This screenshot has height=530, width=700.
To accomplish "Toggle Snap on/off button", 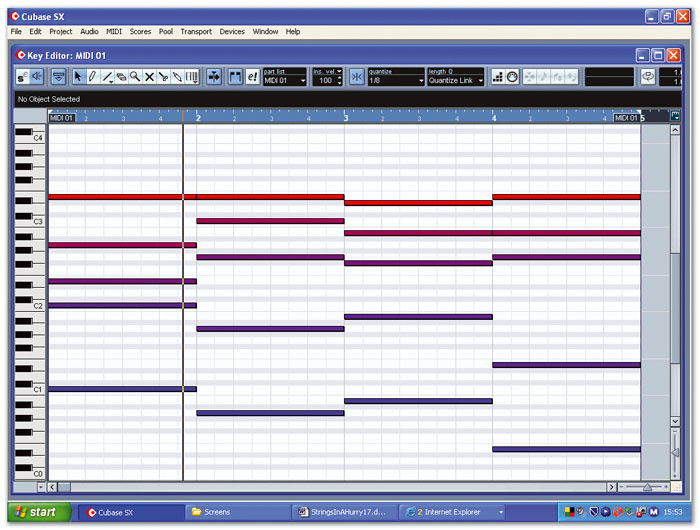I will pos(357,76).
